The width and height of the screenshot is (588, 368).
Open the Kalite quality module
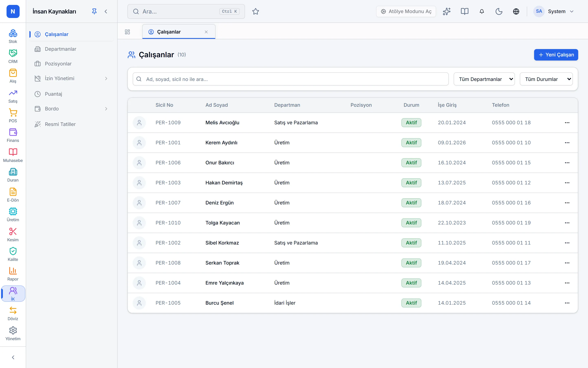13,255
